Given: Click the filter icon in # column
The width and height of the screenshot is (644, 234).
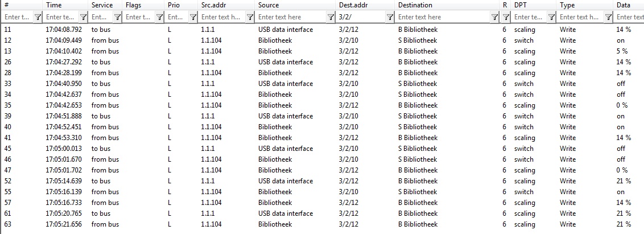Looking at the screenshot, I should [x=38, y=17].
